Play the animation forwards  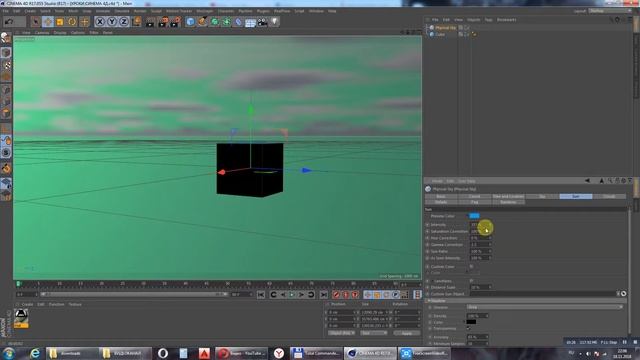click(292, 295)
